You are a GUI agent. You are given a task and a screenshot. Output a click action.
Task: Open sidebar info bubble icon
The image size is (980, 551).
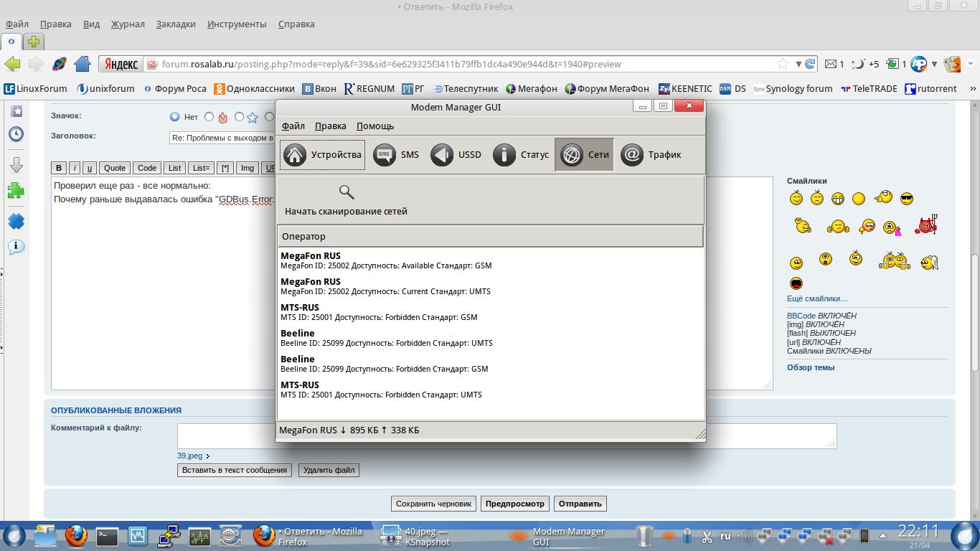click(x=16, y=247)
